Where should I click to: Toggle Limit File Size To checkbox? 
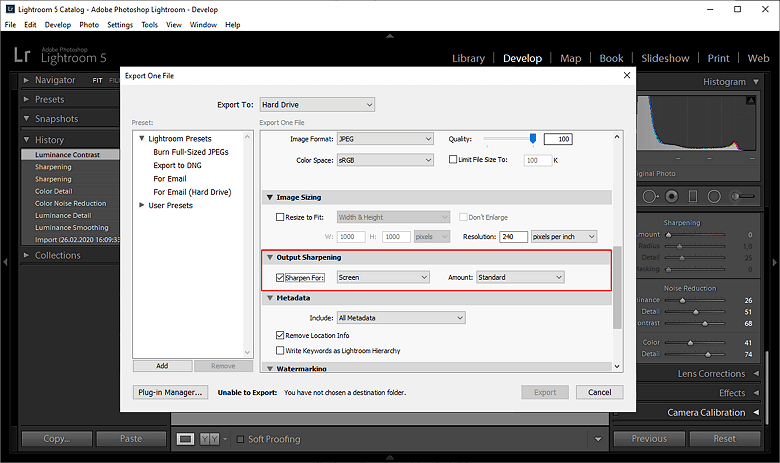pos(453,160)
